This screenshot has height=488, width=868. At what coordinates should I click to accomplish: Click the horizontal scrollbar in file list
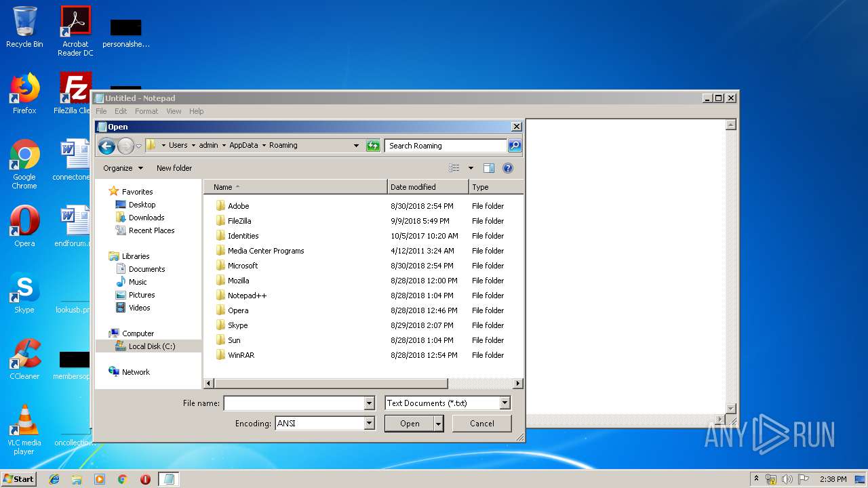click(330, 384)
